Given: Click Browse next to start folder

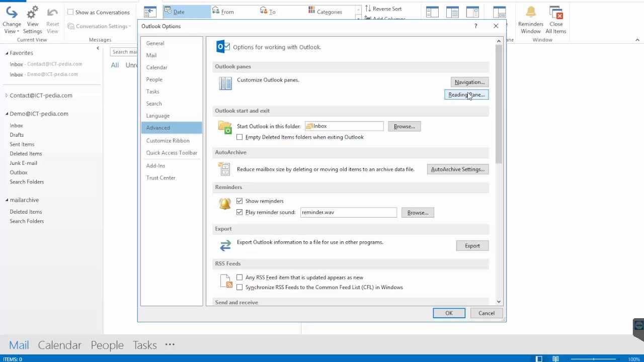Looking at the screenshot, I should [405, 127].
